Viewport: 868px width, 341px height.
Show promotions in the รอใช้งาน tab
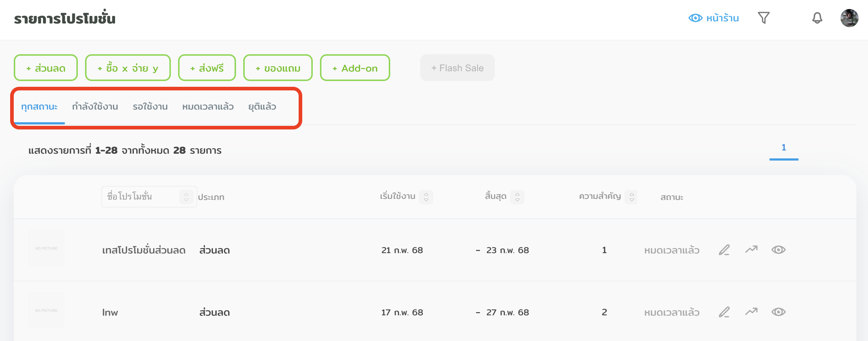[150, 107]
